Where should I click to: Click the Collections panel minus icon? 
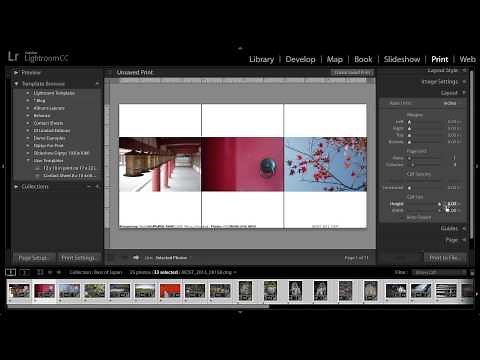coord(89,187)
